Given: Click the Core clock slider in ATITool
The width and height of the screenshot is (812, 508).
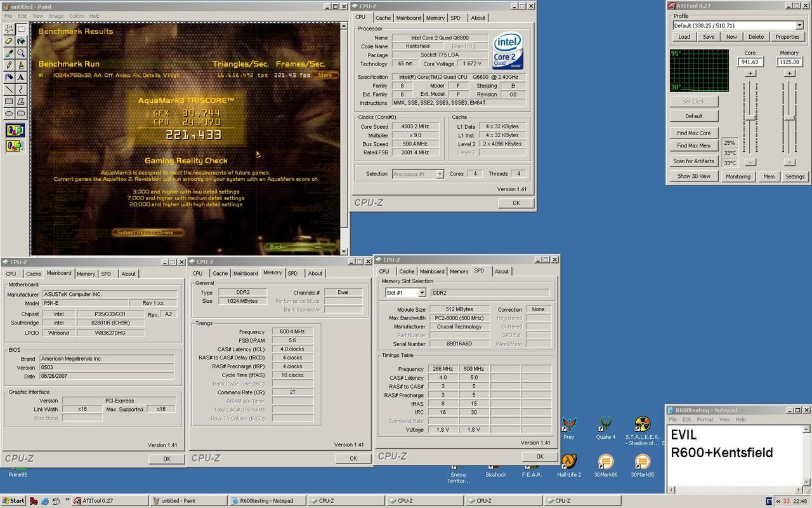Looking at the screenshot, I should pyautogui.click(x=750, y=118).
